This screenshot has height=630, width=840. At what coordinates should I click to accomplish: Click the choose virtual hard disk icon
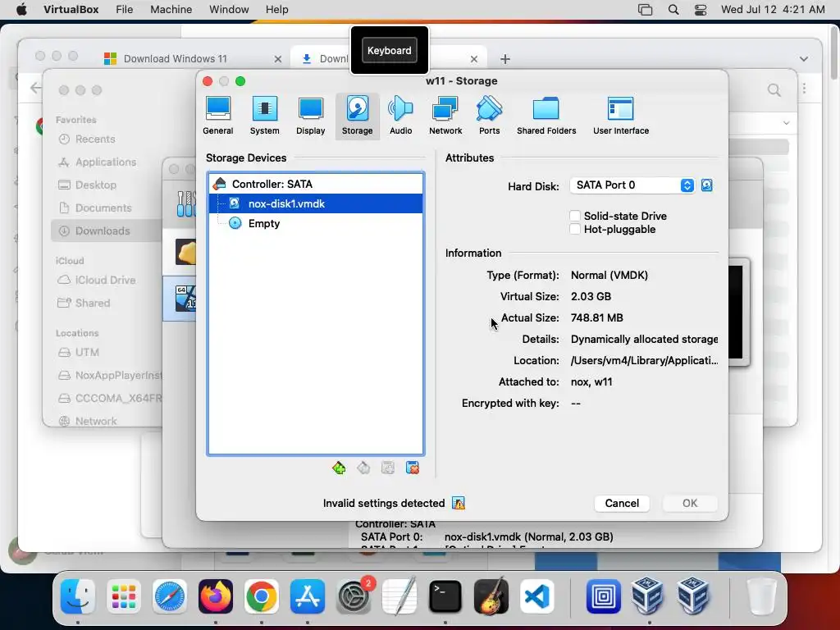(706, 185)
